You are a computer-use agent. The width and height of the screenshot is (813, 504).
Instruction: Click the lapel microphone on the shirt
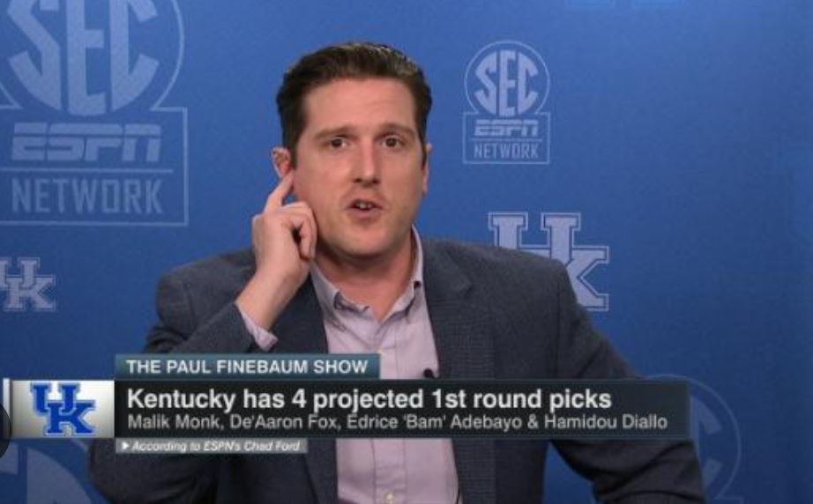(x=429, y=373)
